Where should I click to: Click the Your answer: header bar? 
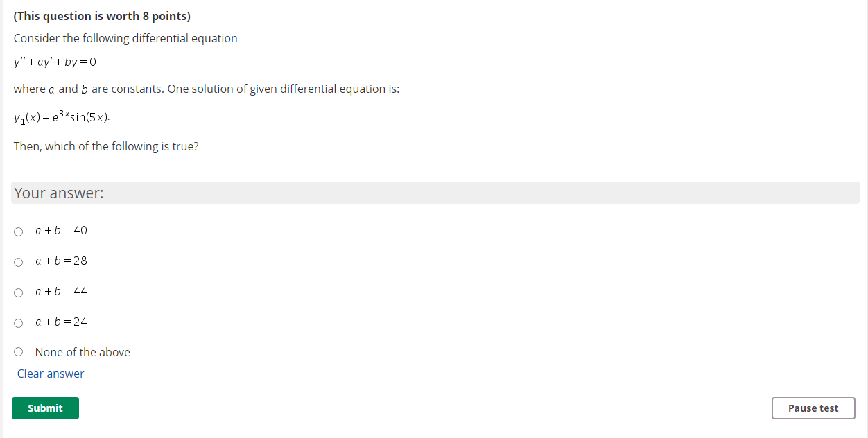pos(59,193)
